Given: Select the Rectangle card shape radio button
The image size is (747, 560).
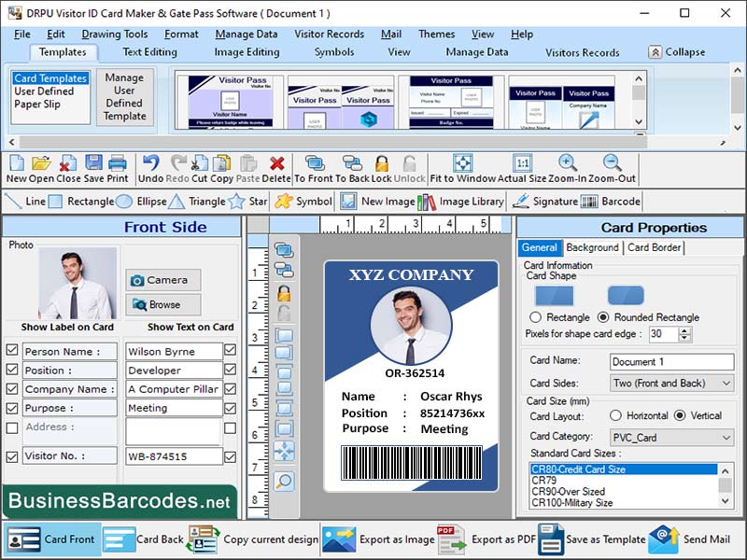Looking at the screenshot, I should [534, 318].
